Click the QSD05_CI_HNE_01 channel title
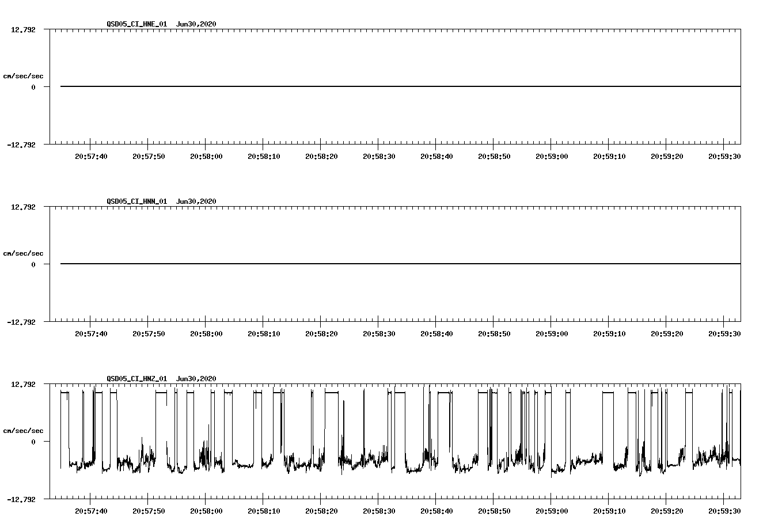 pos(137,24)
